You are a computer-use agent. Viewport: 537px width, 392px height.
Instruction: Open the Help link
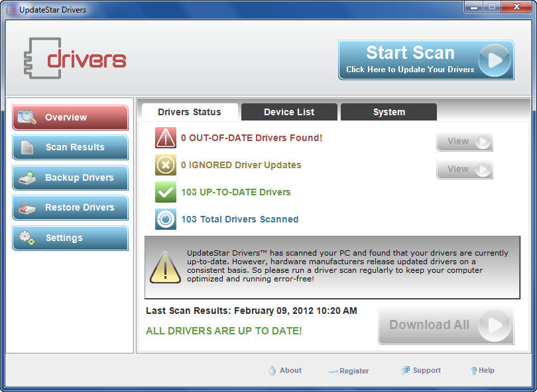[x=487, y=370]
